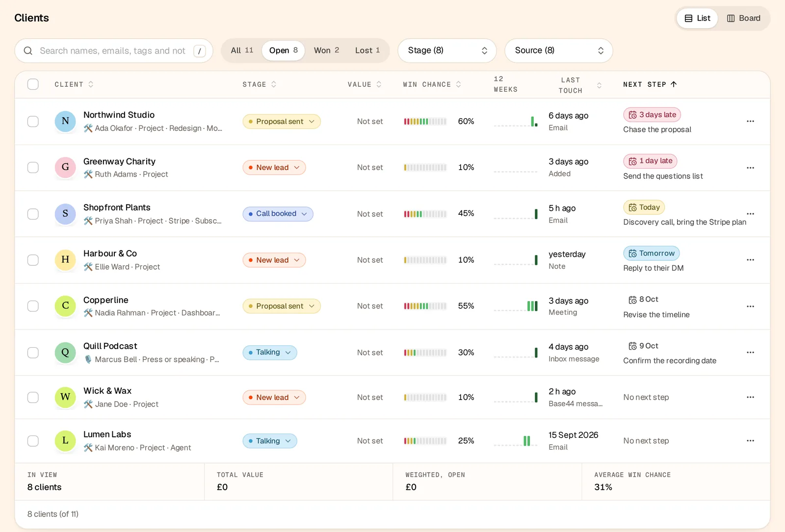Image resolution: width=785 pixels, height=532 pixels.
Task: Select the Northwind Studio row checkbox
Action: pyautogui.click(x=33, y=121)
